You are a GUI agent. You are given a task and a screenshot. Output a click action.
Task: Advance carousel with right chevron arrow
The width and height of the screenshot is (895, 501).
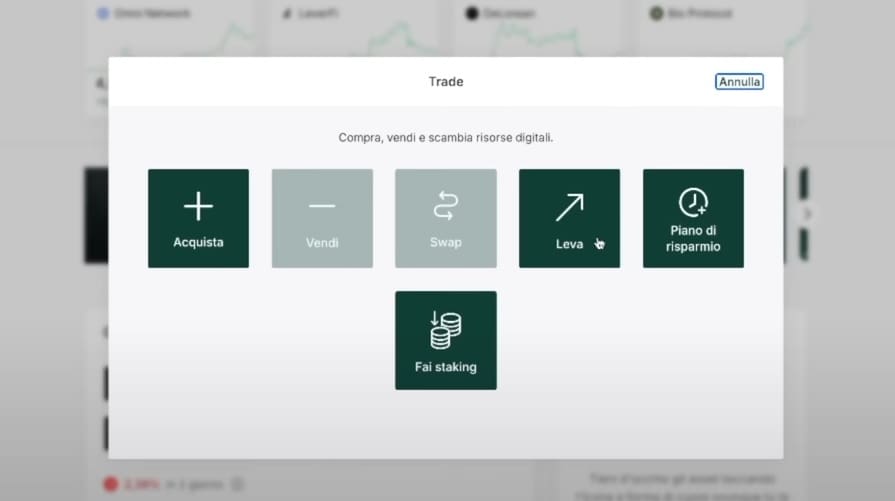[808, 213]
